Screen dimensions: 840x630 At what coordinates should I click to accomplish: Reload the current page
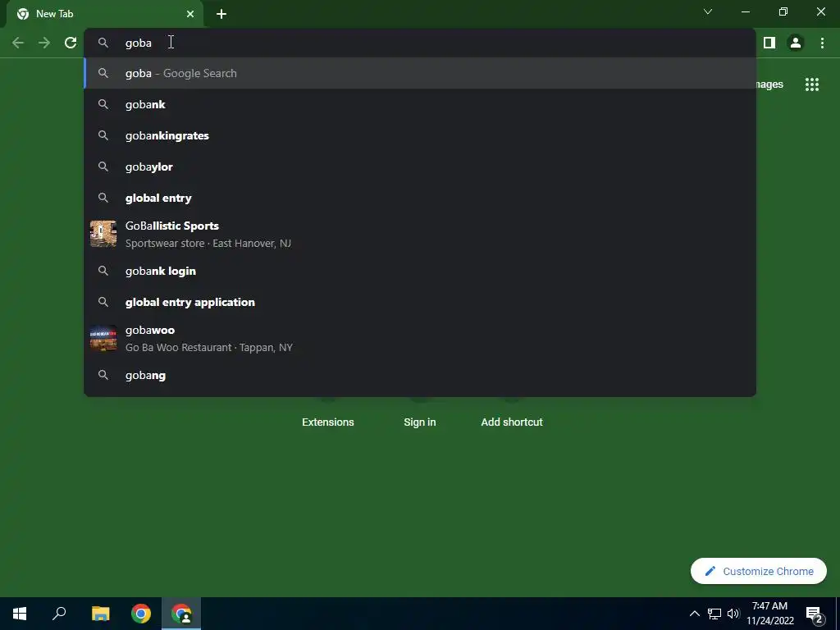point(71,43)
